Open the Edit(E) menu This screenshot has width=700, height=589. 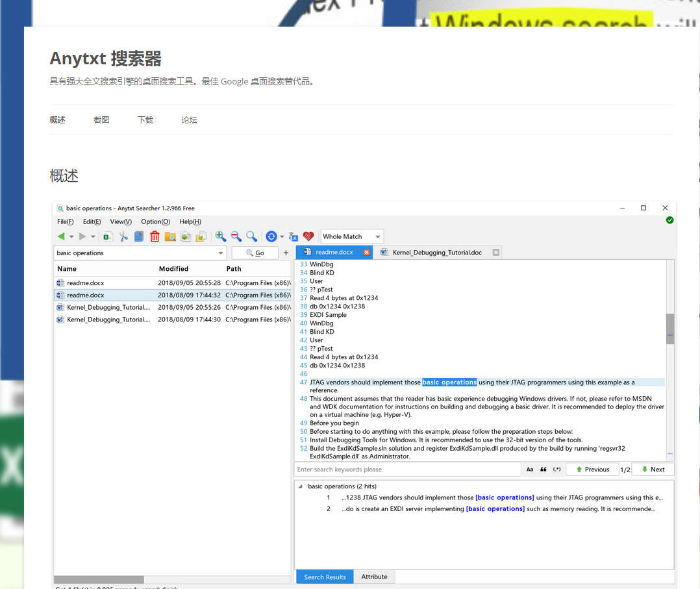tap(92, 221)
